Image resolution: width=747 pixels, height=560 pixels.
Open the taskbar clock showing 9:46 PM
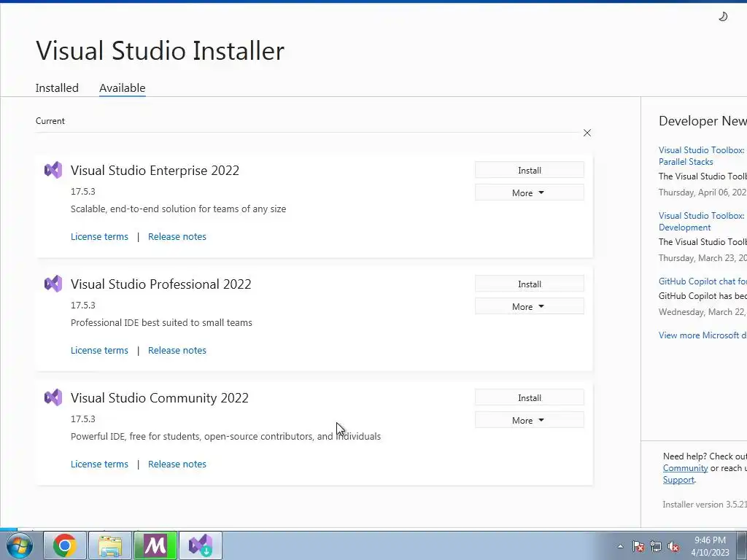710,546
